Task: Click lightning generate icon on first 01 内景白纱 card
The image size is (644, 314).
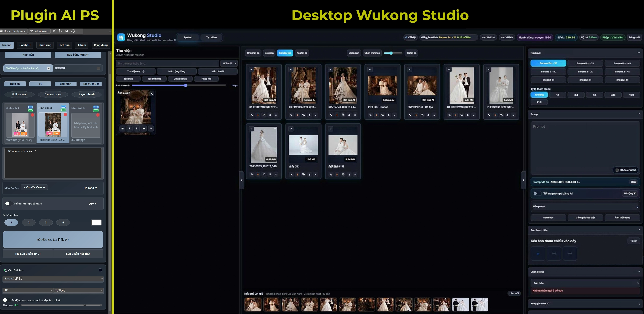Action: point(258,115)
